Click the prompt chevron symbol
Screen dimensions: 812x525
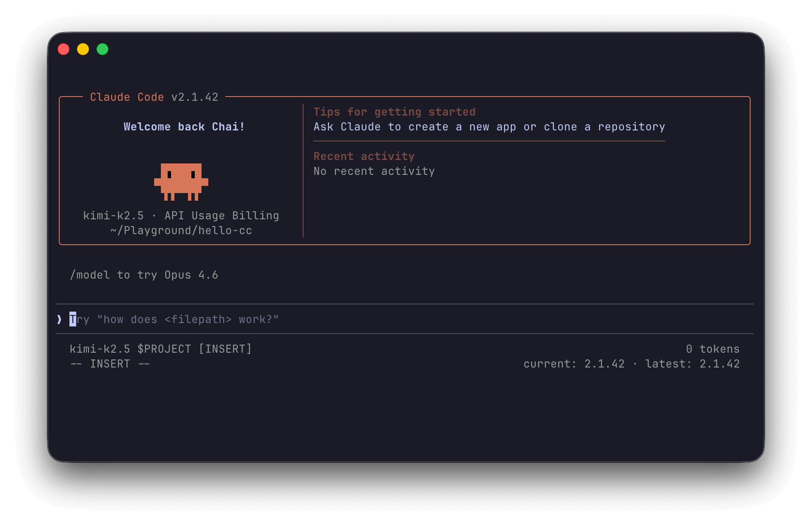click(59, 319)
